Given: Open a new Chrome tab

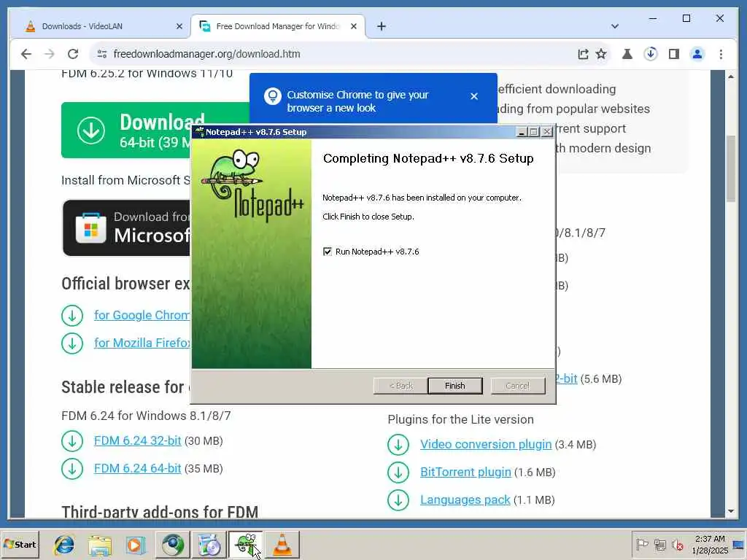Looking at the screenshot, I should (381, 26).
